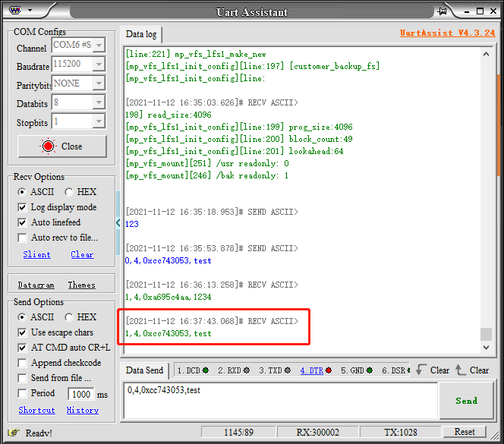This screenshot has width=504, height=444.
Task: Click log scrollbar down arrow
Action: coord(487,347)
